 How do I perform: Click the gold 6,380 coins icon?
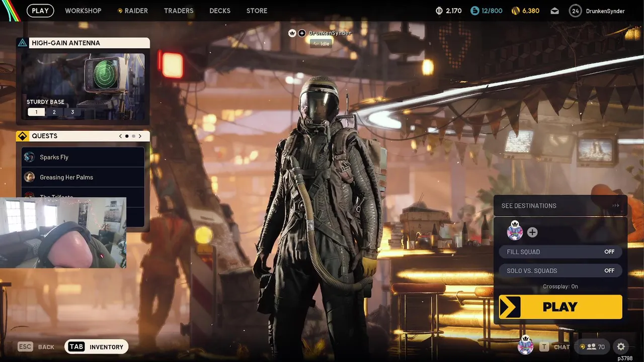click(x=515, y=11)
